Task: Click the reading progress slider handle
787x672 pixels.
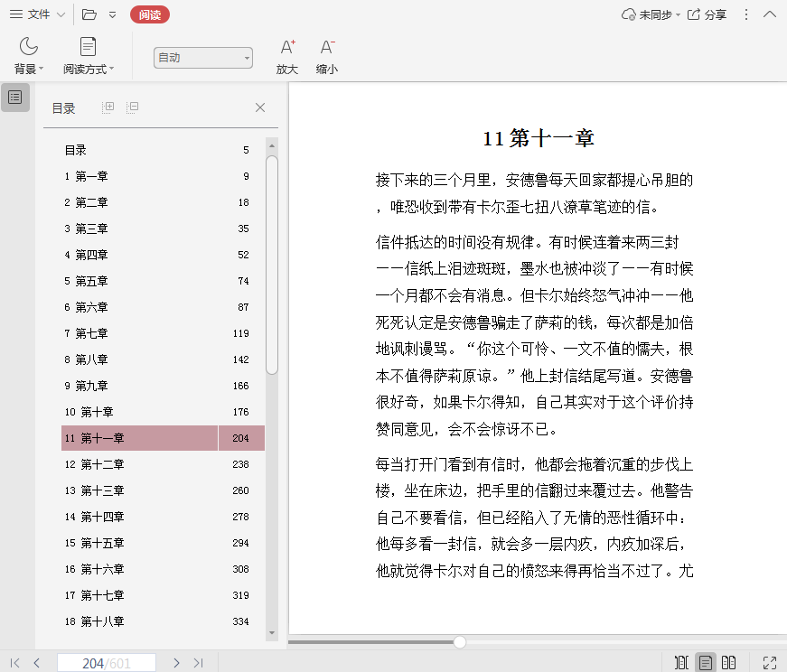Action: pyautogui.click(x=460, y=642)
